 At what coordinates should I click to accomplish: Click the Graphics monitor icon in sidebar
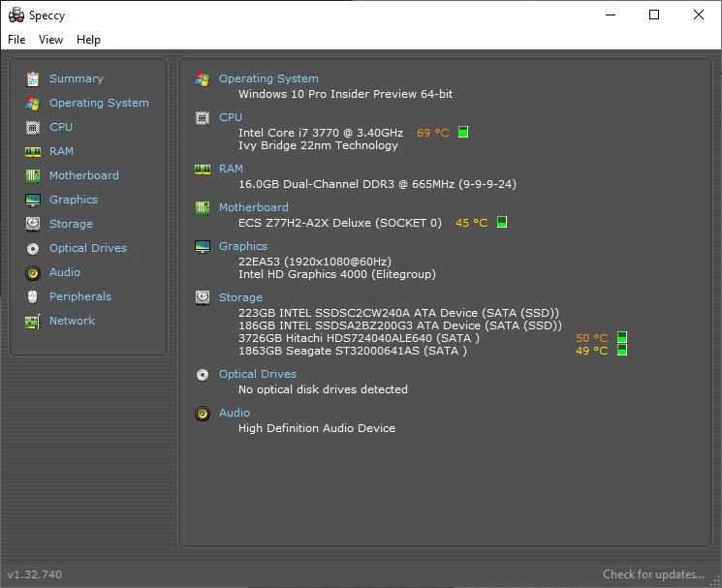pos(33,201)
